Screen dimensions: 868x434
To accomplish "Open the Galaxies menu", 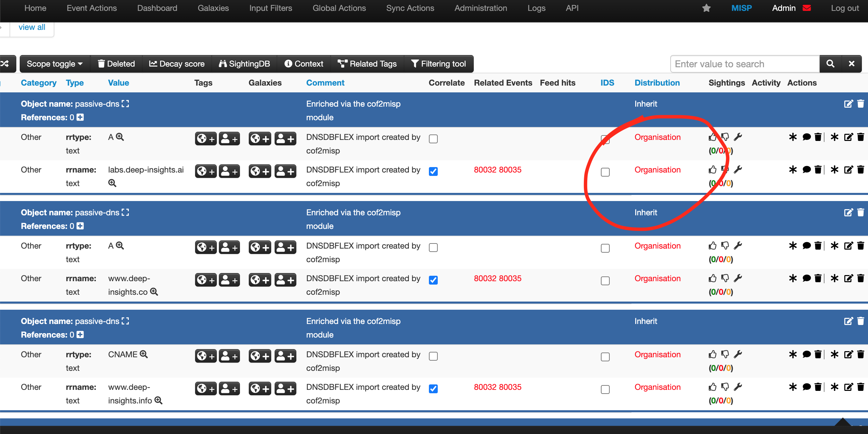I will (x=213, y=8).
